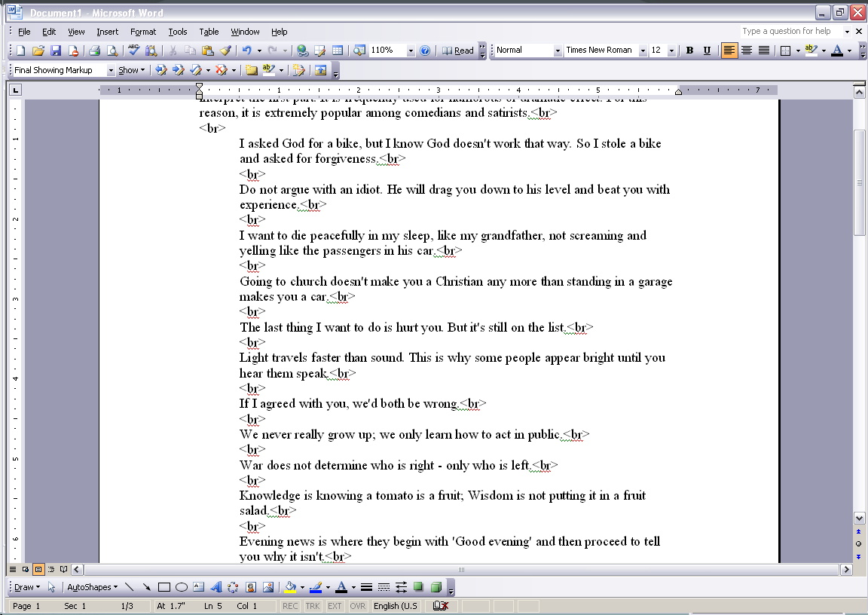Open the Times New Roman font dropdown
868x615 pixels.
643,51
